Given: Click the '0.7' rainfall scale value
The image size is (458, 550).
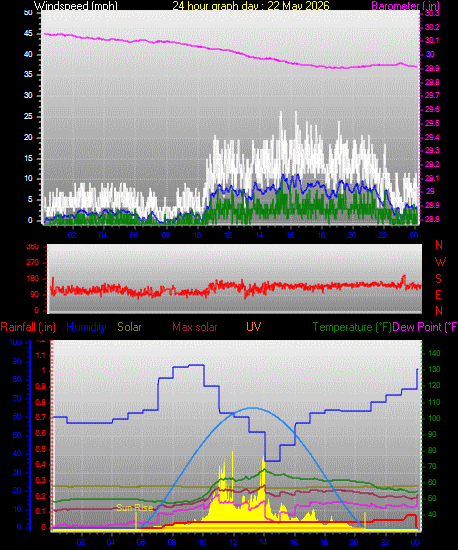Looking at the screenshot, I should pos(41,417).
